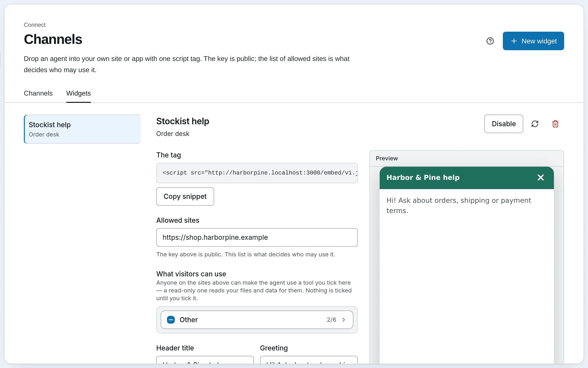The width and height of the screenshot is (588, 368).
Task: Close the Harbor & Pine help preview
Action: pyautogui.click(x=541, y=177)
